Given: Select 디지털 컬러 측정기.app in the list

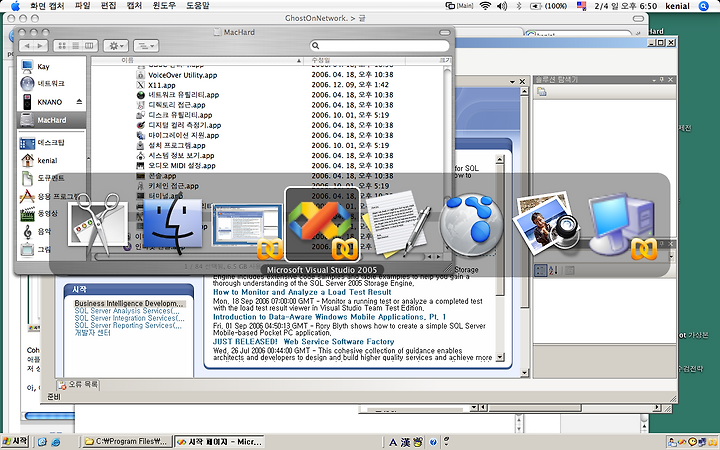Looking at the screenshot, I should pos(185,125).
